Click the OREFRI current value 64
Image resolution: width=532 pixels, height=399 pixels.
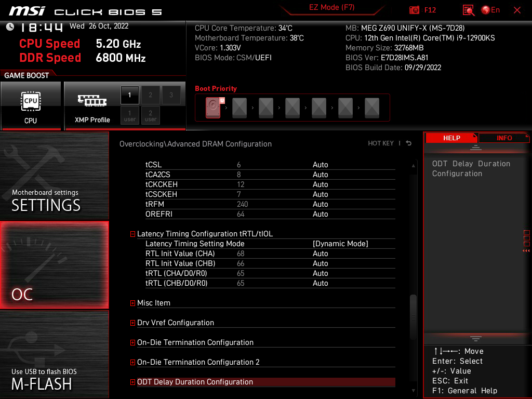pos(241,214)
